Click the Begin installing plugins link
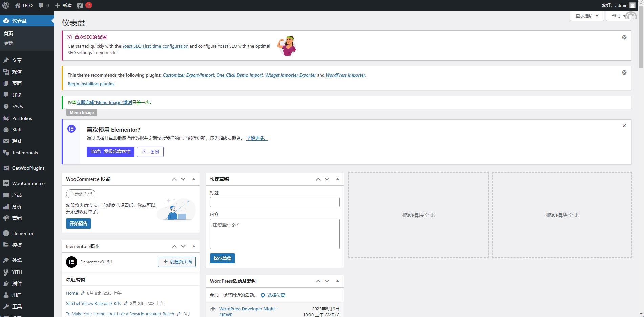The height and width of the screenshot is (317, 644). tap(91, 84)
